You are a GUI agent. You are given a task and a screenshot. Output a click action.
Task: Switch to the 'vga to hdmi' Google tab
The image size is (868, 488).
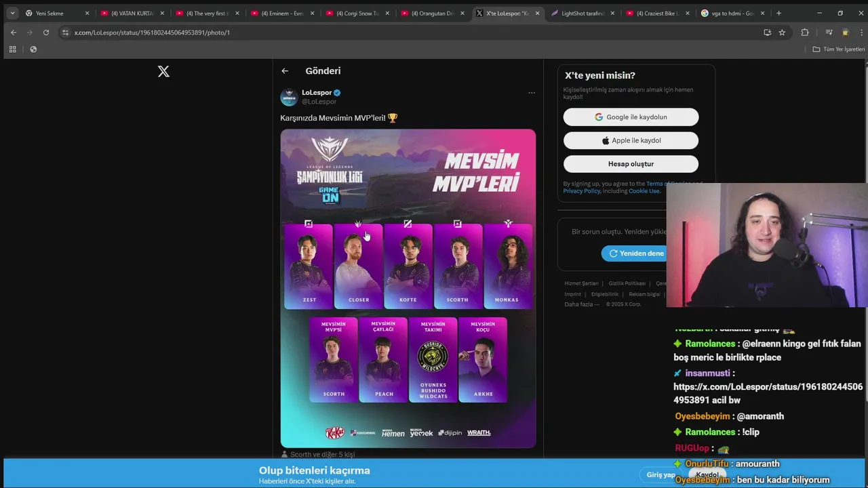733,13
